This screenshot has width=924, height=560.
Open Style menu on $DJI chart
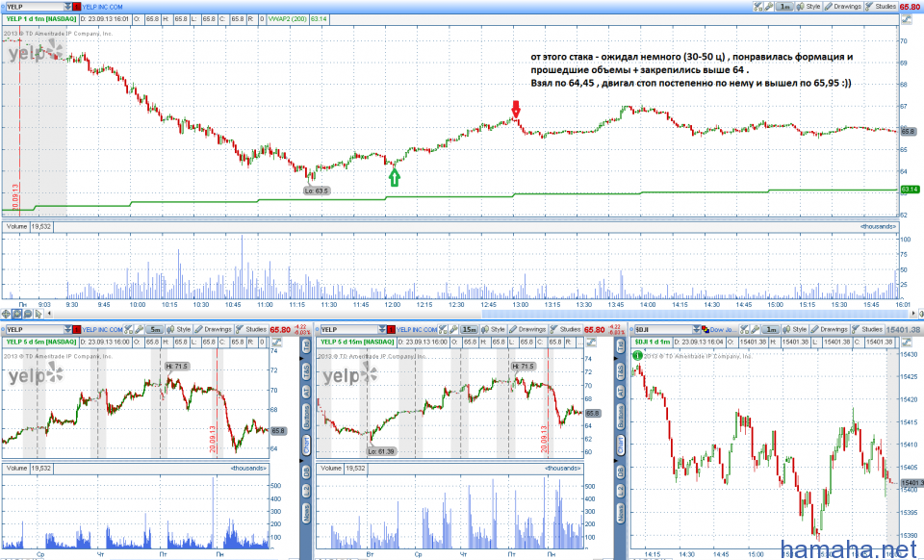(x=795, y=330)
